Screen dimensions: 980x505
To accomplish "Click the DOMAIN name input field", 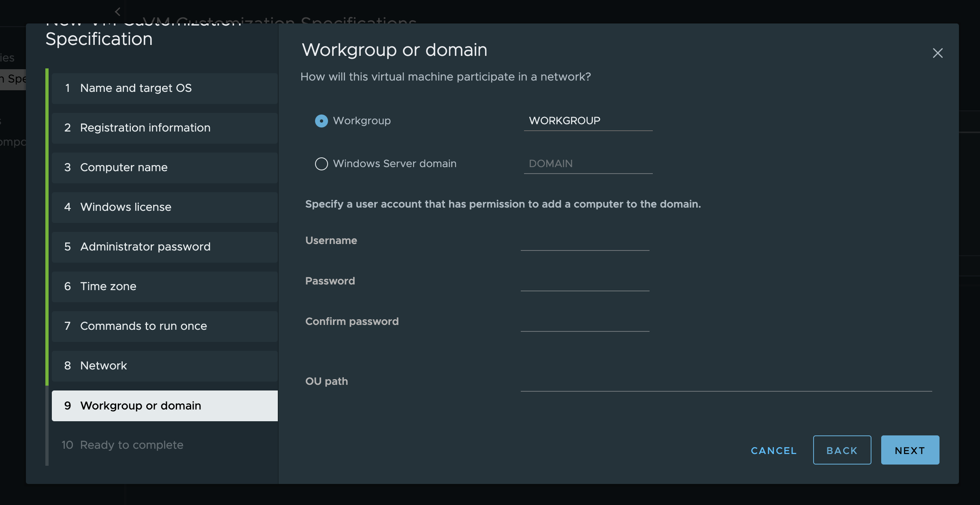I will [588, 164].
